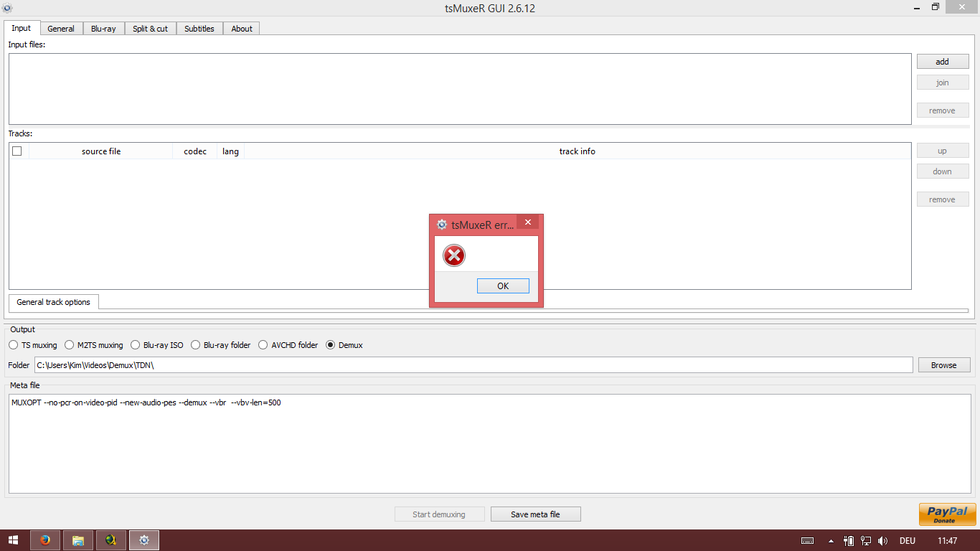Minimize the tsMuxeR window
Viewport: 980px width, 551px height.
coord(918,7)
